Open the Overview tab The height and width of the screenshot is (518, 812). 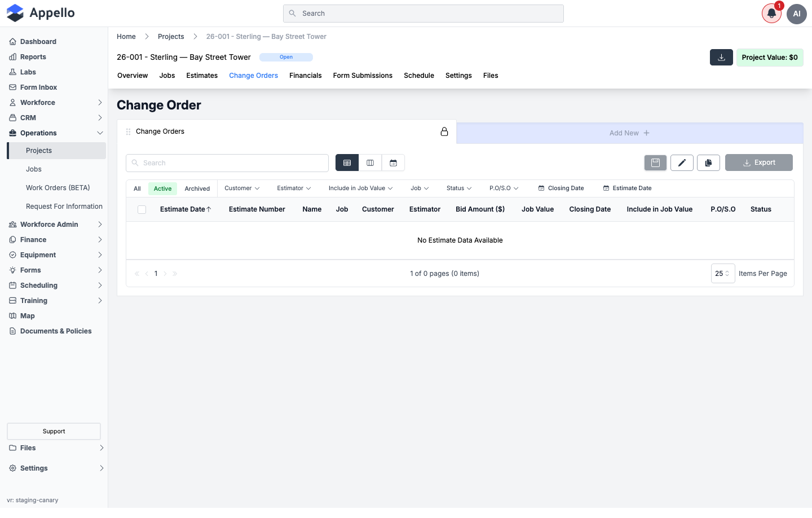133,76
